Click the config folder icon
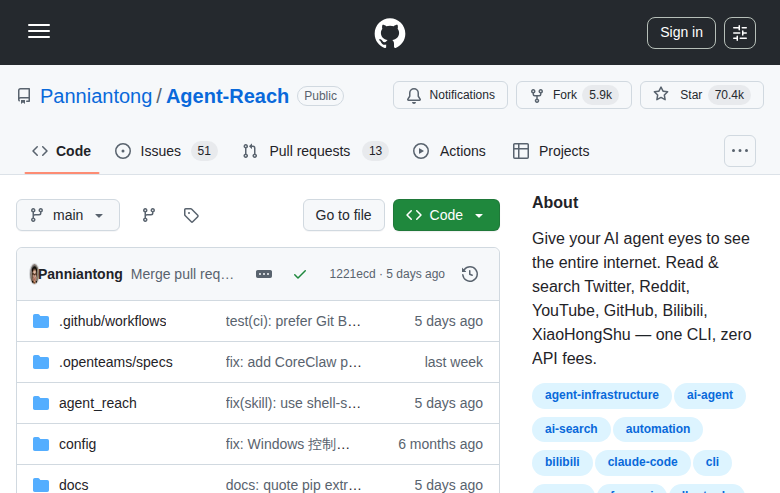The image size is (780, 493). coord(41,444)
